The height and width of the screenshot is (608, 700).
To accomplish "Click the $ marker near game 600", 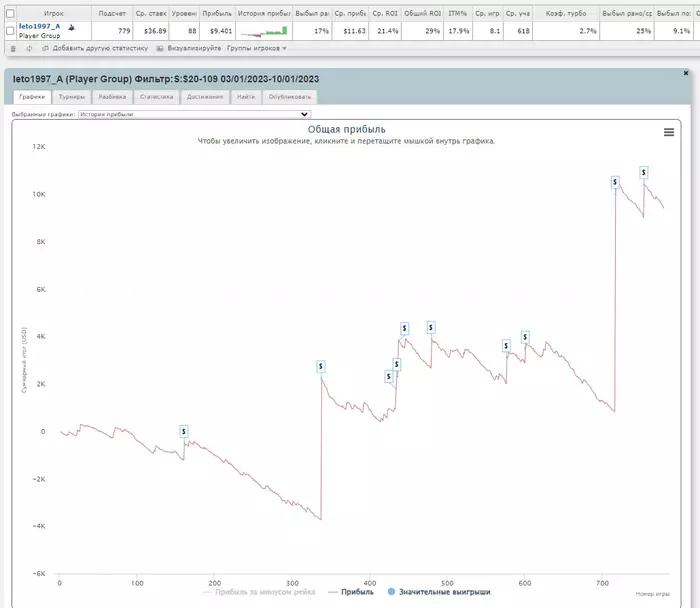I will 525,337.
